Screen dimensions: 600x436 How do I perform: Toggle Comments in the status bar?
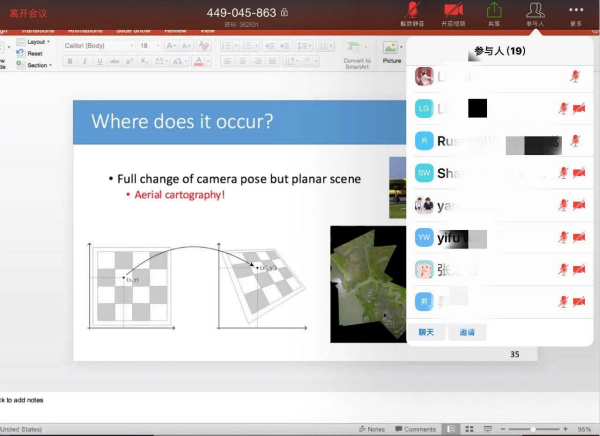414,429
